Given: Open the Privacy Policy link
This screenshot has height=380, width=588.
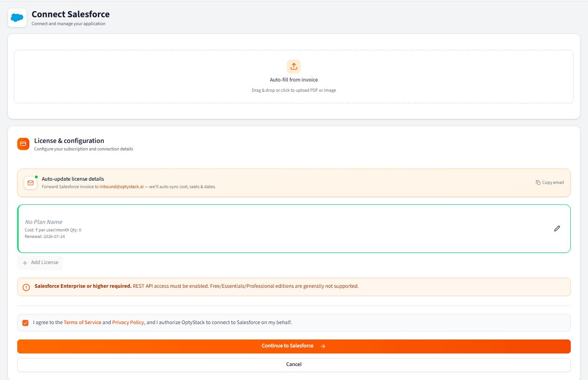Looking at the screenshot, I should click(128, 322).
